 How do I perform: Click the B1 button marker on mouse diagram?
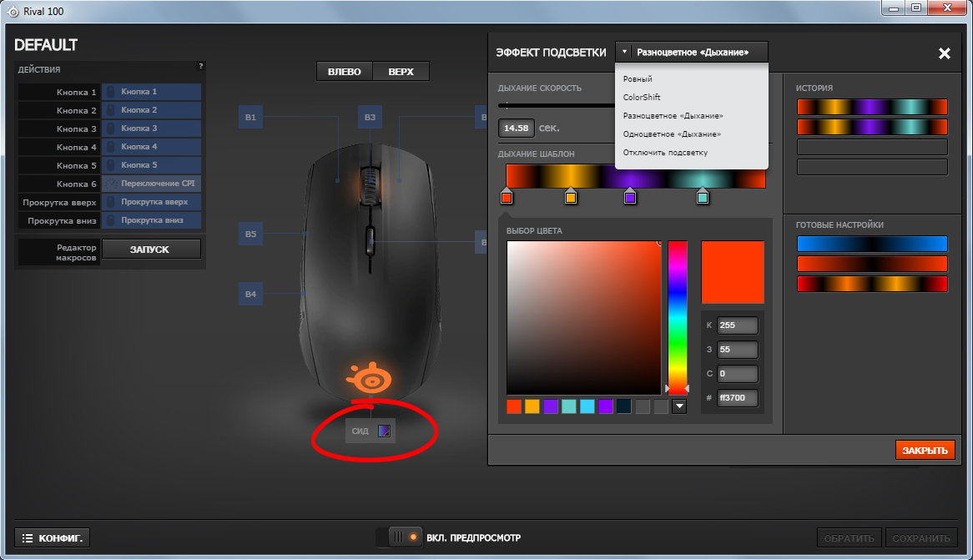[x=250, y=117]
